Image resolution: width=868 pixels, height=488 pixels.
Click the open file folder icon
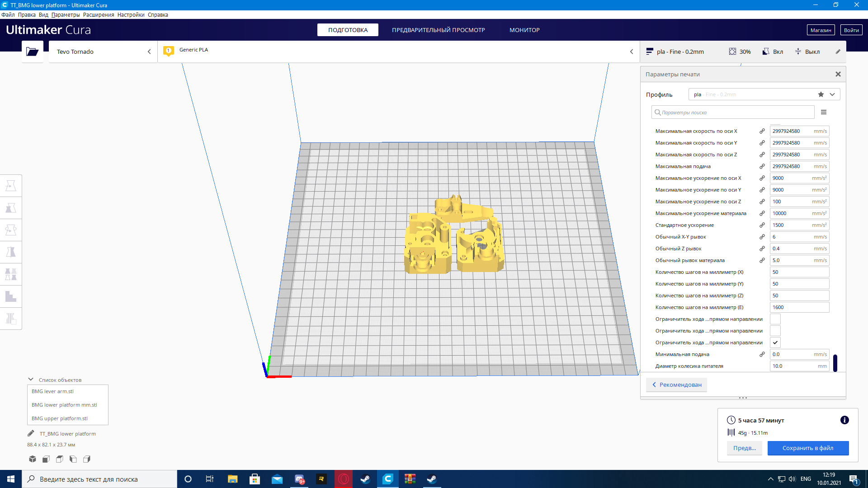[32, 52]
